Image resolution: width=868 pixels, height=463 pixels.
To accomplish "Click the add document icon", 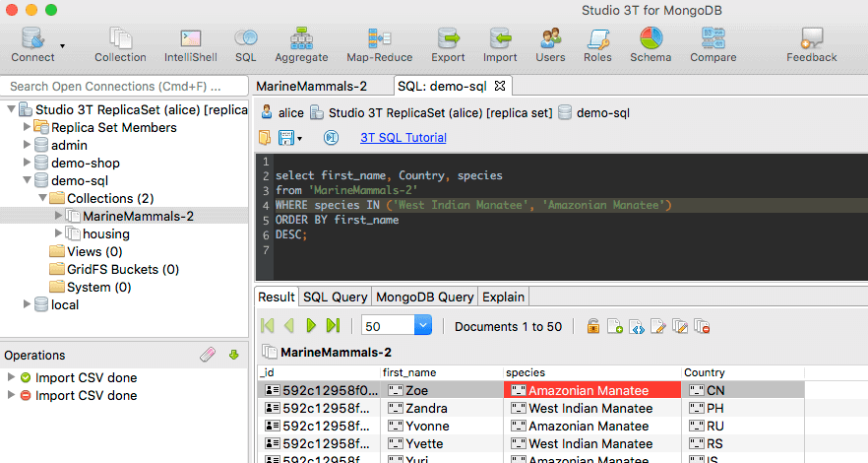I will coord(615,326).
